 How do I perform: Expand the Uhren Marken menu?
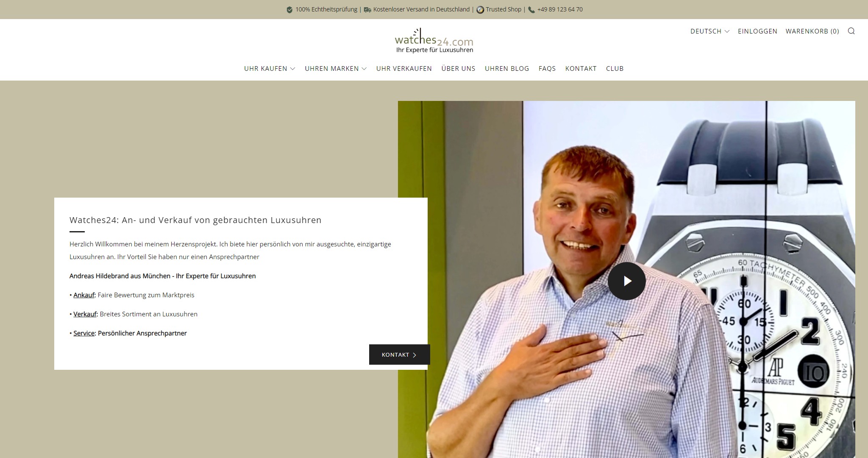tap(336, 68)
